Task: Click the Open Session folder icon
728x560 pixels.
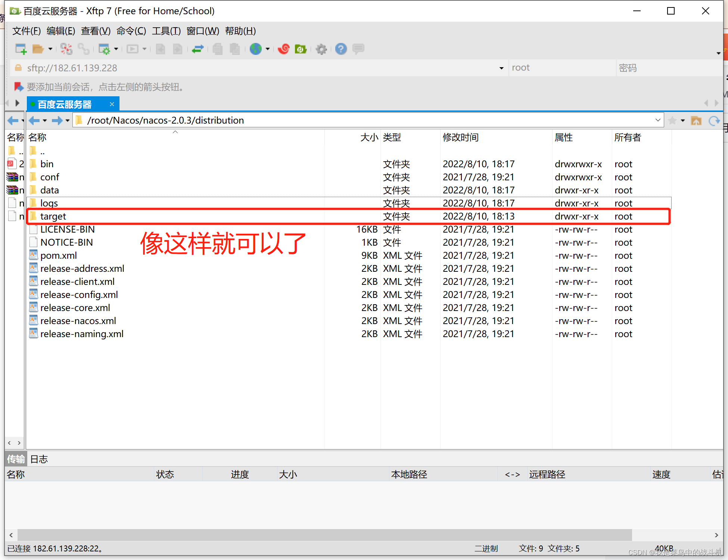Action: click(x=38, y=49)
